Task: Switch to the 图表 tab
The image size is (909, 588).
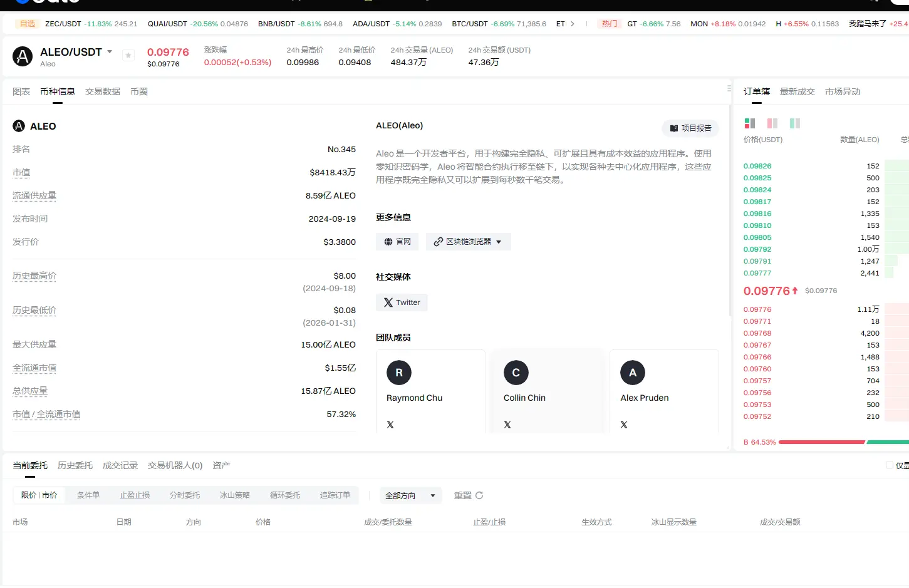Action: 21,91
